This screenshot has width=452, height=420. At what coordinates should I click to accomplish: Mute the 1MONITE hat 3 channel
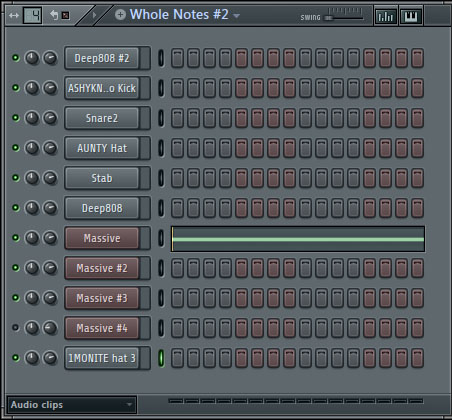[15, 358]
